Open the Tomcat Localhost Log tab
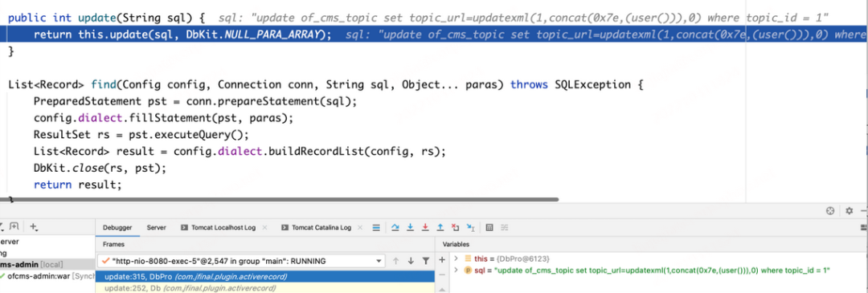 tap(223, 228)
